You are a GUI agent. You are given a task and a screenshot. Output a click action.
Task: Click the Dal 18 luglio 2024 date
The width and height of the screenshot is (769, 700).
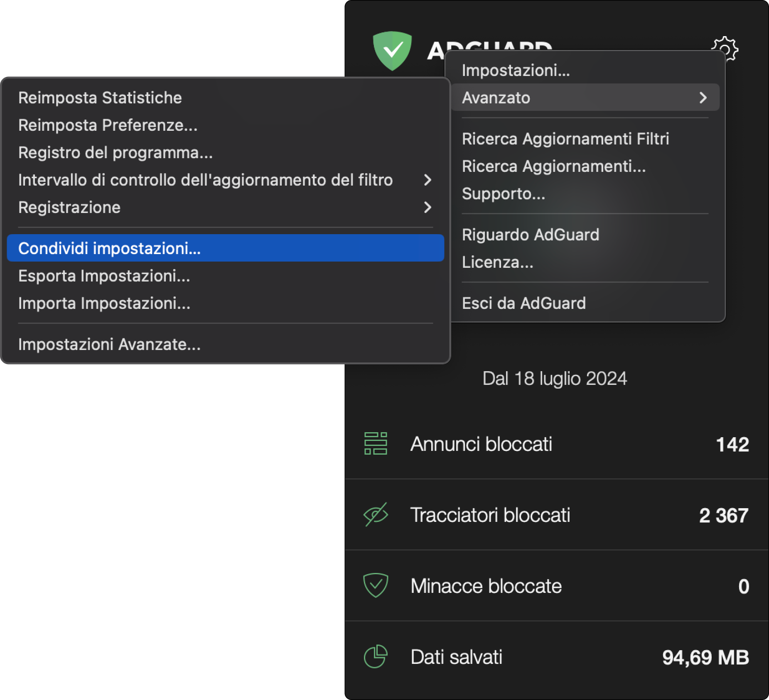point(555,378)
